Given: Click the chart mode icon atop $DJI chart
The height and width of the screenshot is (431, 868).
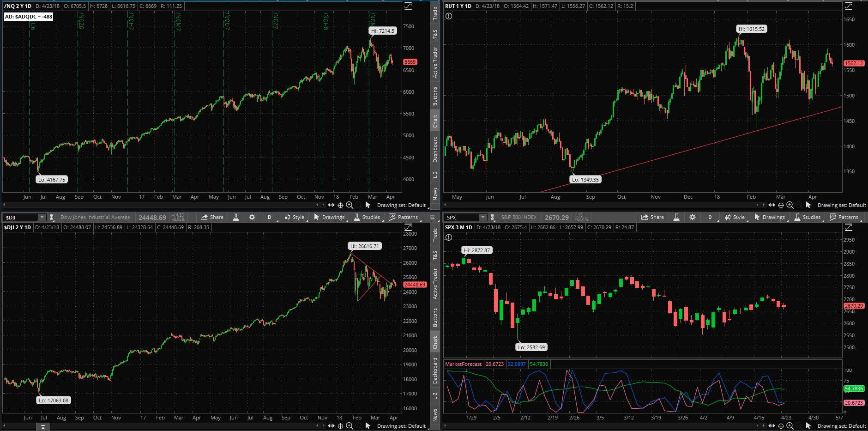Looking at the screenshot, I should pyautogui.click(x=408, y=227).
